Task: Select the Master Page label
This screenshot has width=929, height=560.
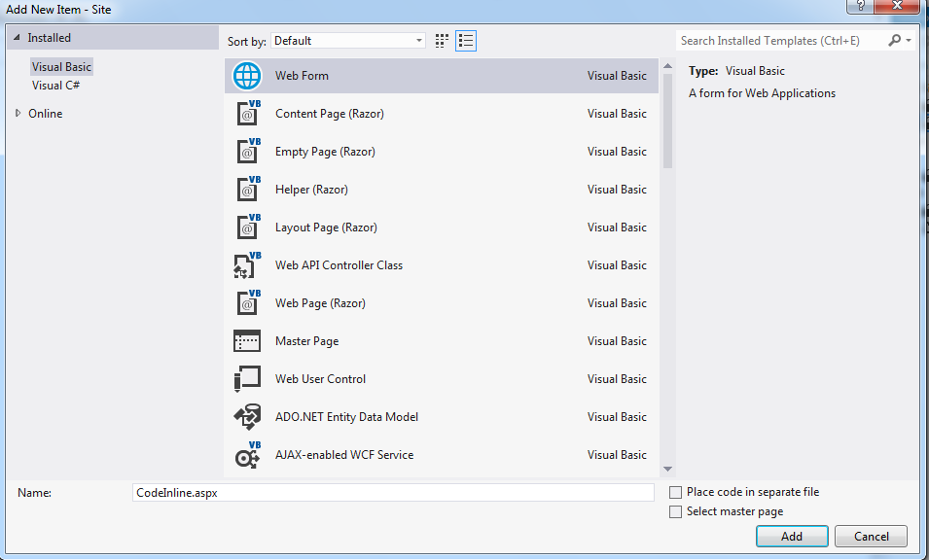Action: coord(306,341)
